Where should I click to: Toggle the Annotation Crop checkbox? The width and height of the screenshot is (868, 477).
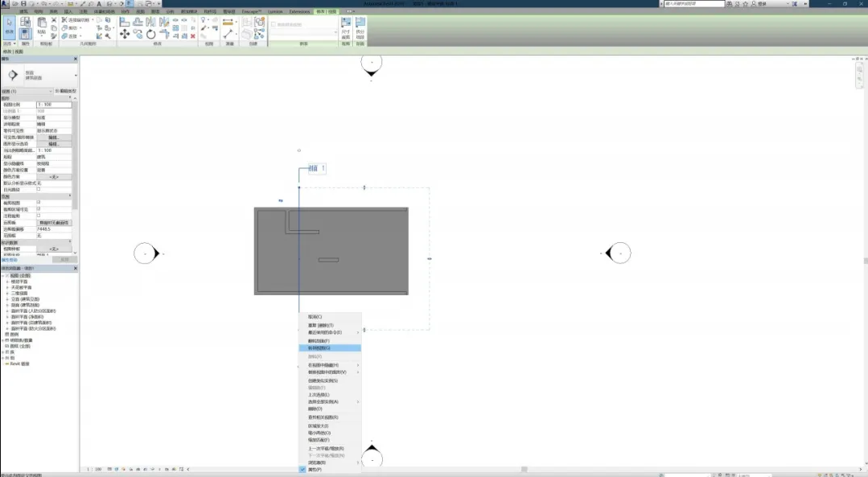pyautogui.click(x=38, y=216)
